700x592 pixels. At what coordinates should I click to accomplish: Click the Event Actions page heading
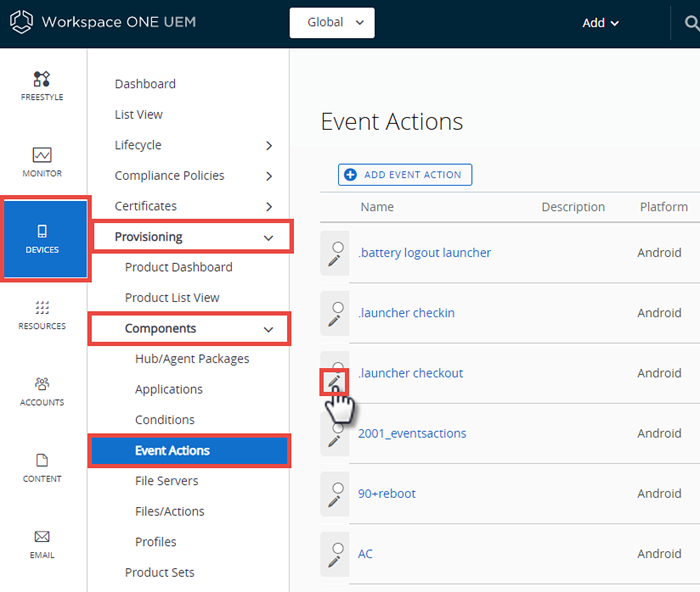[392, 121]
